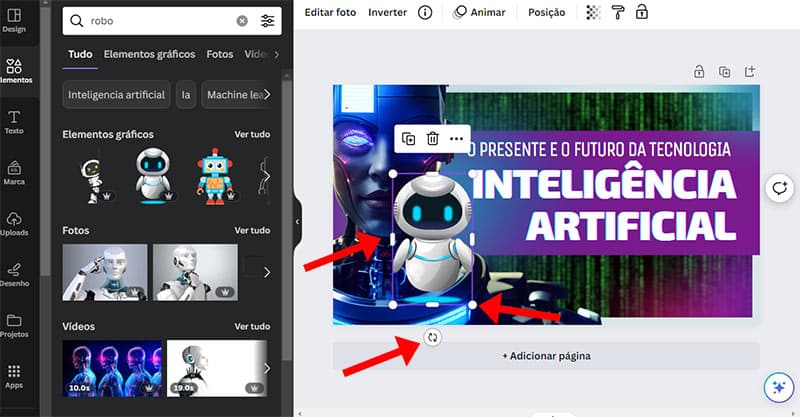Toggle the lock icon in the top toolbar

click(642, 12)
